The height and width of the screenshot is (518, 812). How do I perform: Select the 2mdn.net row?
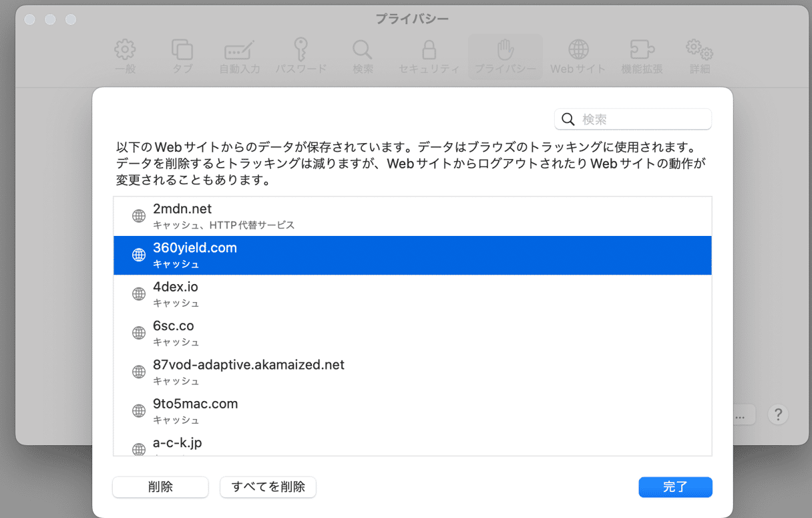coord(413,216)
